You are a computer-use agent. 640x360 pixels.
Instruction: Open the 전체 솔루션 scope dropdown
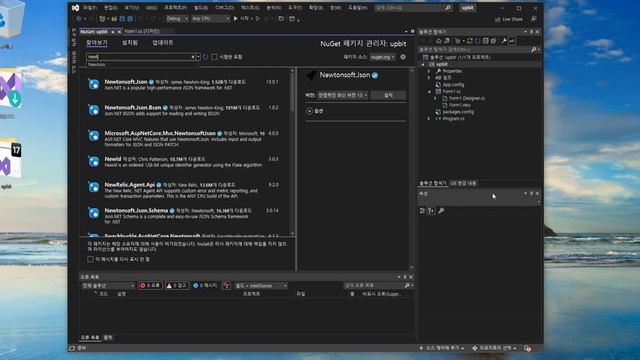(108, 286)
